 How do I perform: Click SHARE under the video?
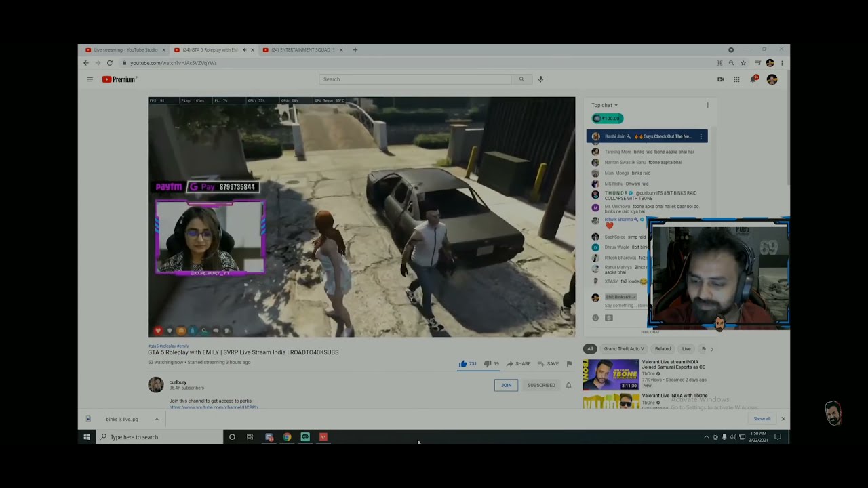519,364
